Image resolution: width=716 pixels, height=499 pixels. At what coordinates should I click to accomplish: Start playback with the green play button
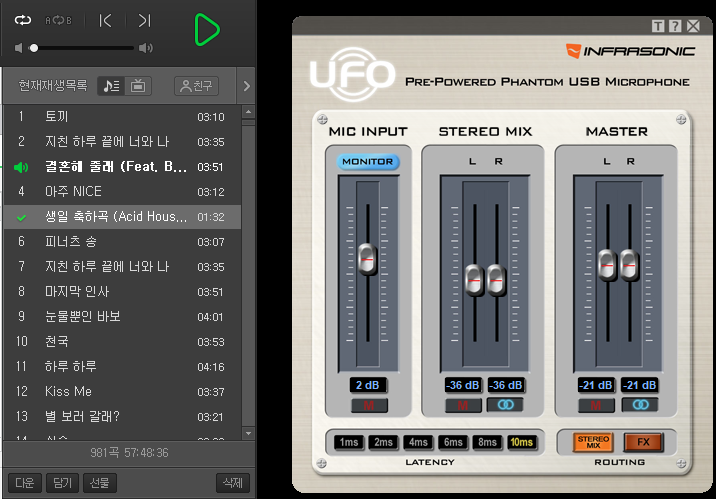(x=207, y=30)
